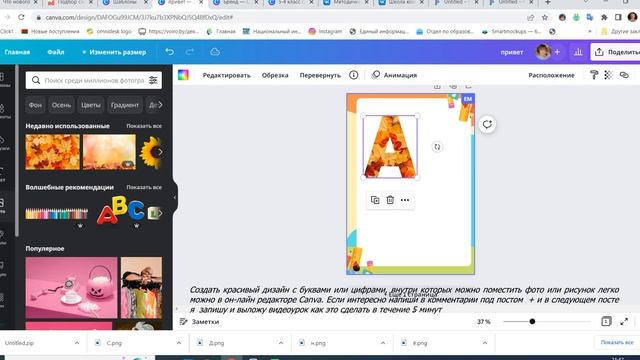Open the Файл menu
This screenshot has height=360, width=640.
(56, 52)
